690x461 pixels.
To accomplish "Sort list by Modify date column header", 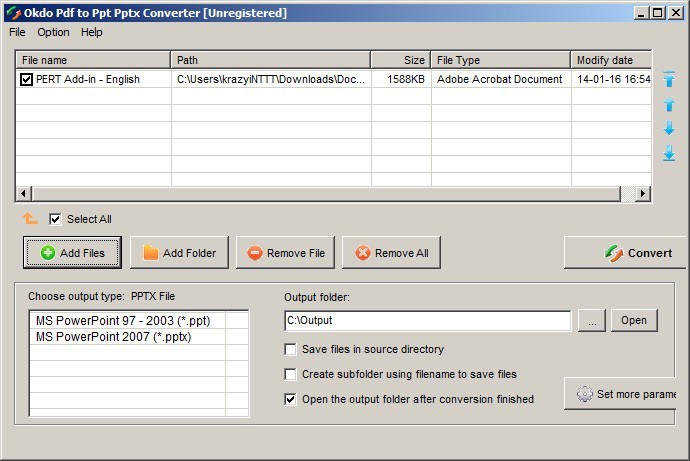I will point(611,60).
